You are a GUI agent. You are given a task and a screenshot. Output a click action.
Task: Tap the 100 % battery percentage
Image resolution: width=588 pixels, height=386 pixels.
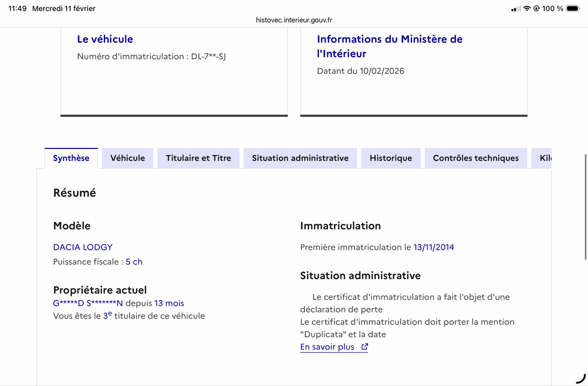553,8
